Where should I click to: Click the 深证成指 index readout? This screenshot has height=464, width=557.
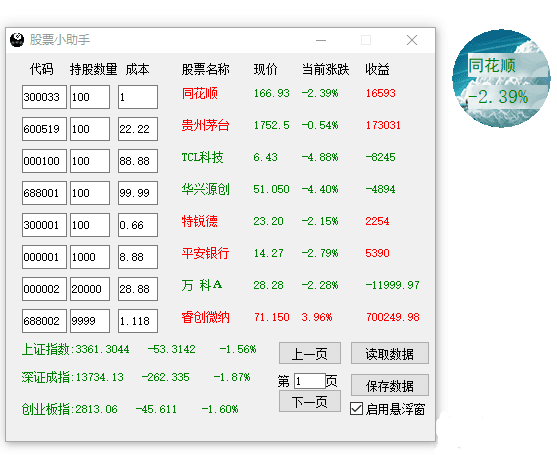[136, 377]
